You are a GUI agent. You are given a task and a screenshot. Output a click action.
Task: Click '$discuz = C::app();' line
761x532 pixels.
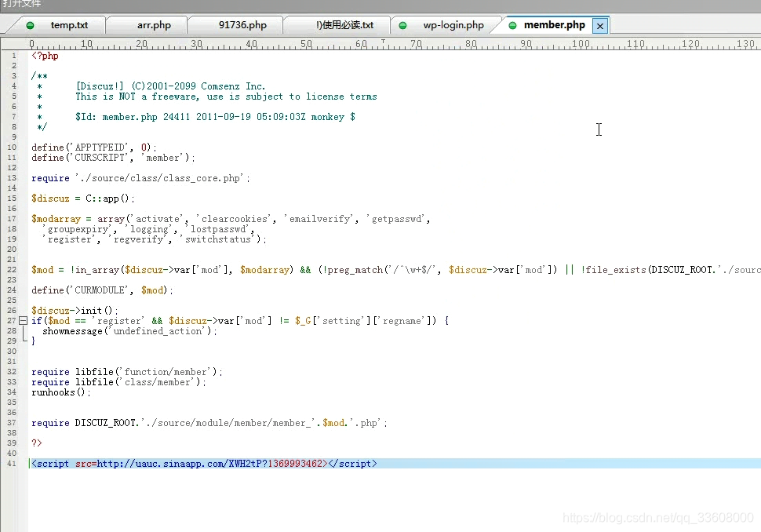(x=83, y=199)
